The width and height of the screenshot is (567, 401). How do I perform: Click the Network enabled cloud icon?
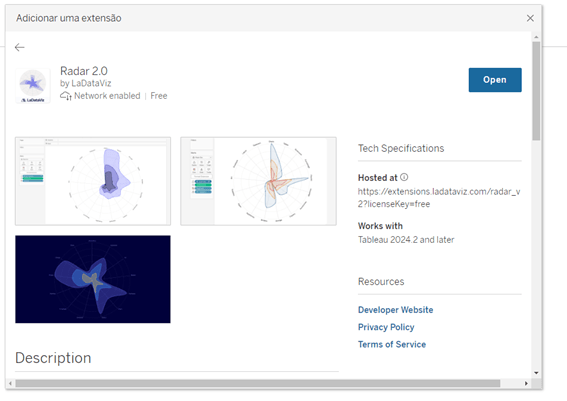click(66, 96)
